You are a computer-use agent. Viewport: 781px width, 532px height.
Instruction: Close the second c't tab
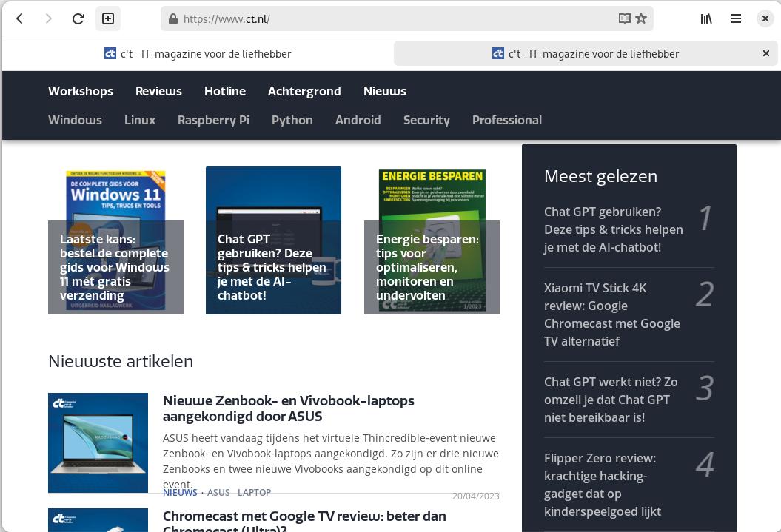pos(766,53)
